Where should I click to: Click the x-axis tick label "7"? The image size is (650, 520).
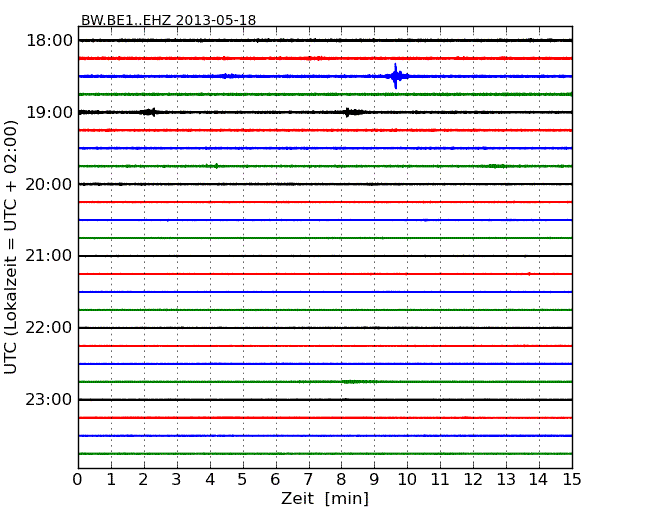click(308, 480)
